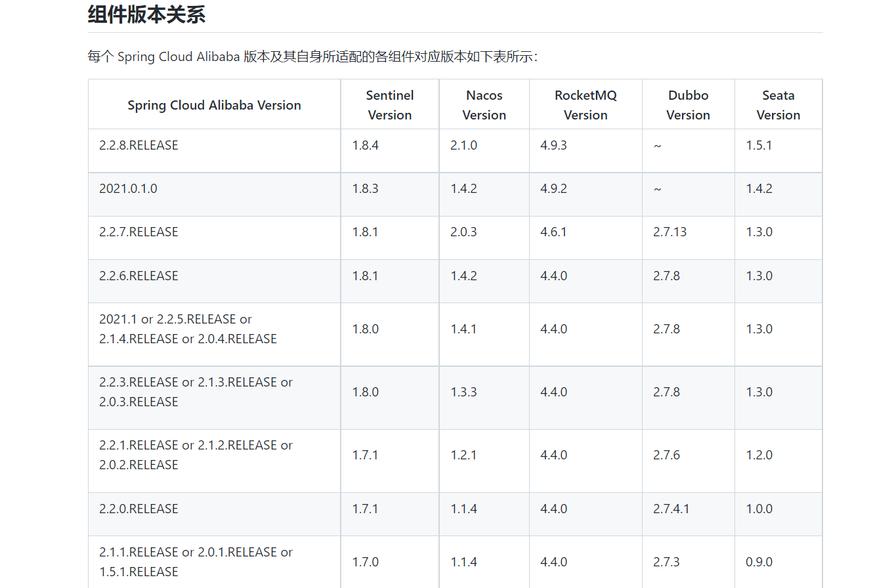This screenshot has height=588, width=873.
Task: Click Sentinel "1.8.1" in the 2.2.6.RELEASE row
Action: tap(365, 276)
